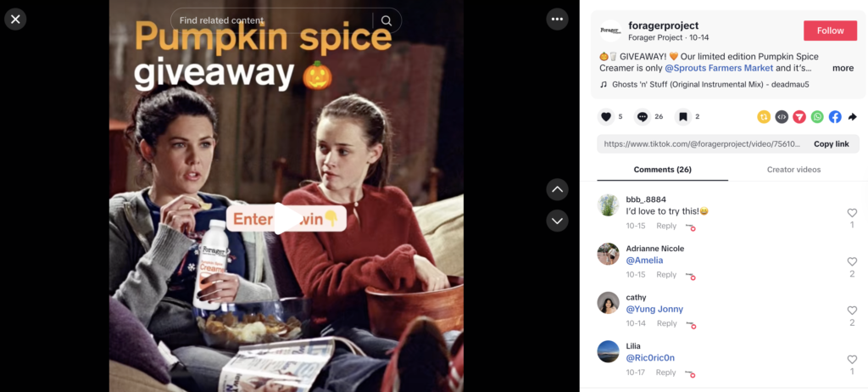Image resolution: width=868 pixels, height=392 pixels.
Task: Click the Find related content field
Action: tap(271, 20)
